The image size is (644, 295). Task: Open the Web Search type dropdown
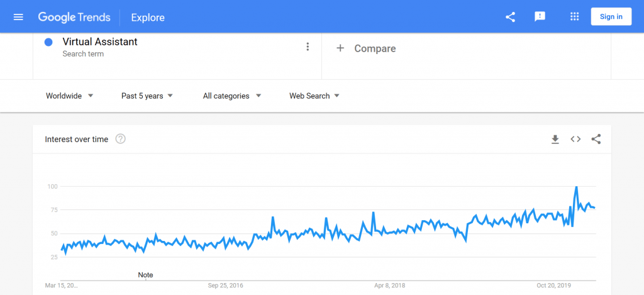314,96
